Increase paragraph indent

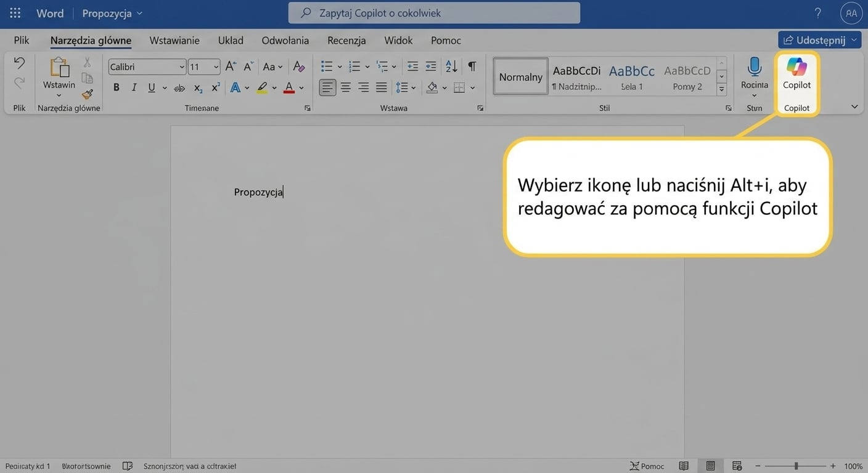pos(431,67)
